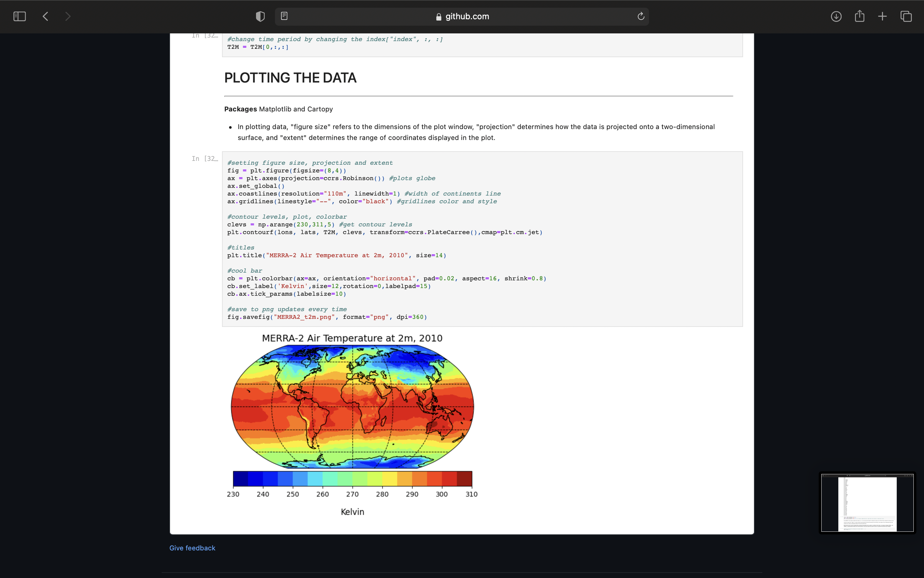Click the cb.set_label('Kelvin') code line
The height and width of the screenshot is (578, 924).
(329, 286)
